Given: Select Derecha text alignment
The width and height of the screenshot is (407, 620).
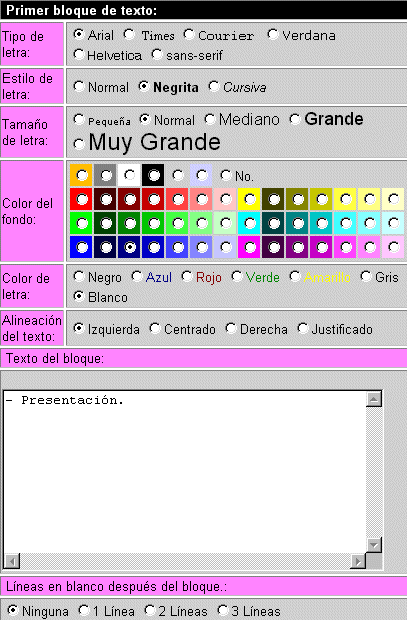Looking at the screenshot, I should 231,328.
